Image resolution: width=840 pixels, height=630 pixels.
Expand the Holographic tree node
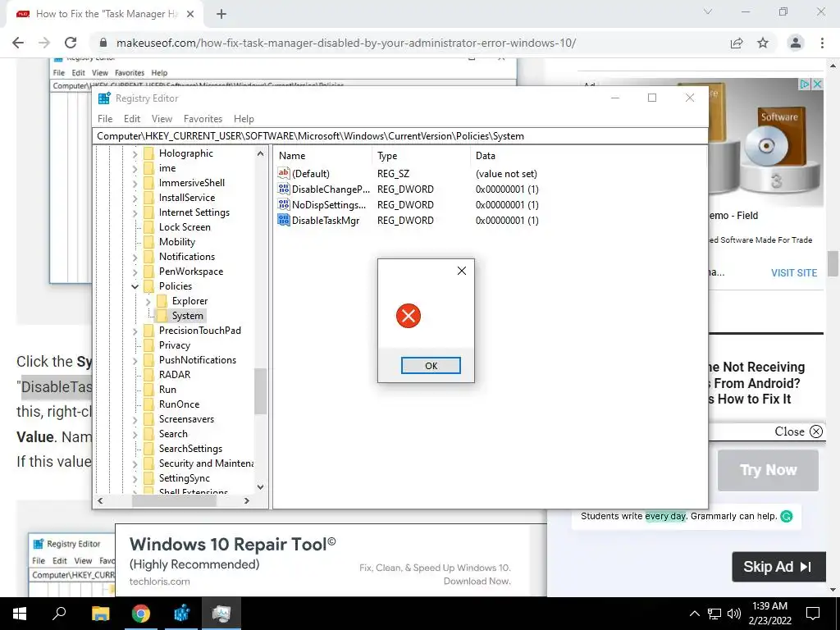(135, 153)
